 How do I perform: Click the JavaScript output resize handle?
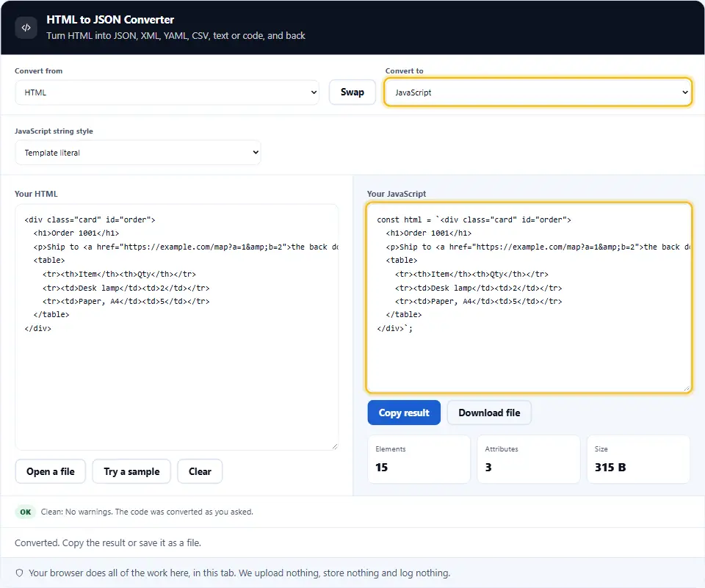pos(687,388)
